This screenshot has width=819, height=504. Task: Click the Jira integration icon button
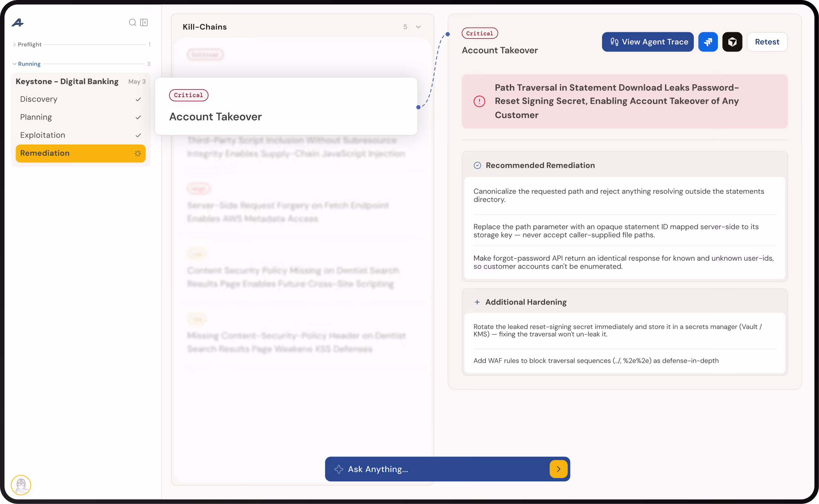(x=708, y=42)
